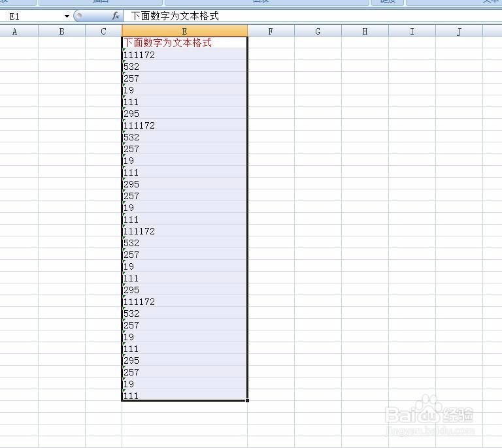Click first 111172 cell in E2

[x=185, y=54]
